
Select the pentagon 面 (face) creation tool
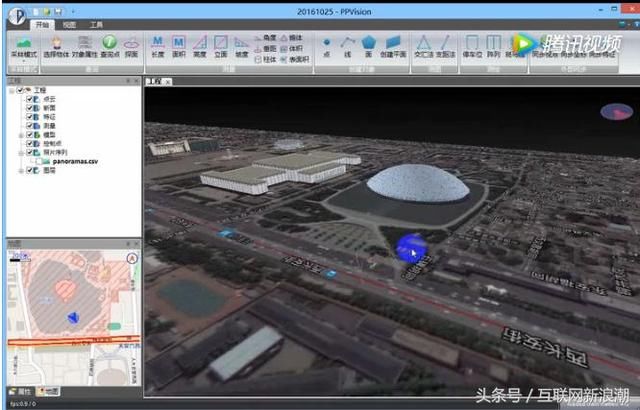pos(369,45)
